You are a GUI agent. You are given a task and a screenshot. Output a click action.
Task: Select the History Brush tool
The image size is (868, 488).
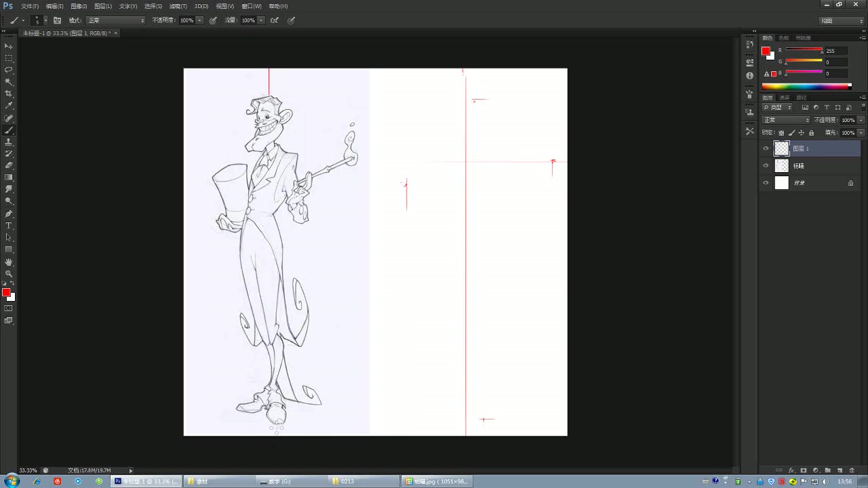9,154
